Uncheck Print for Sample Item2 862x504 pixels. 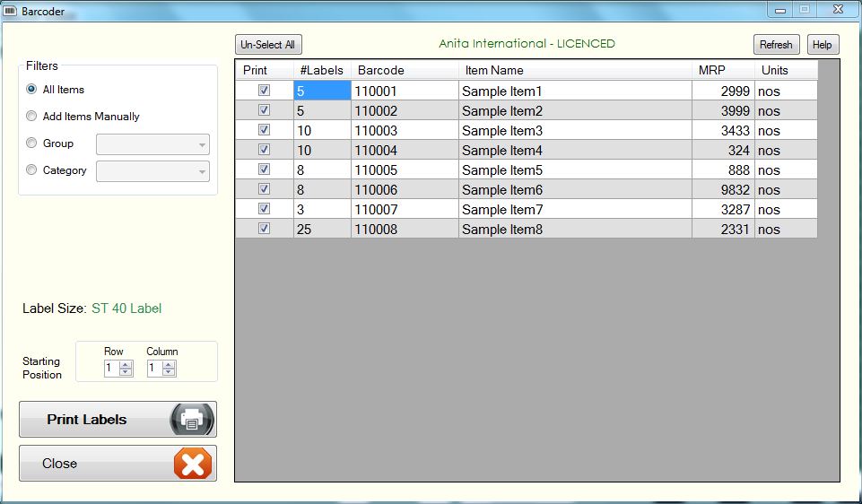pos(264,110)
